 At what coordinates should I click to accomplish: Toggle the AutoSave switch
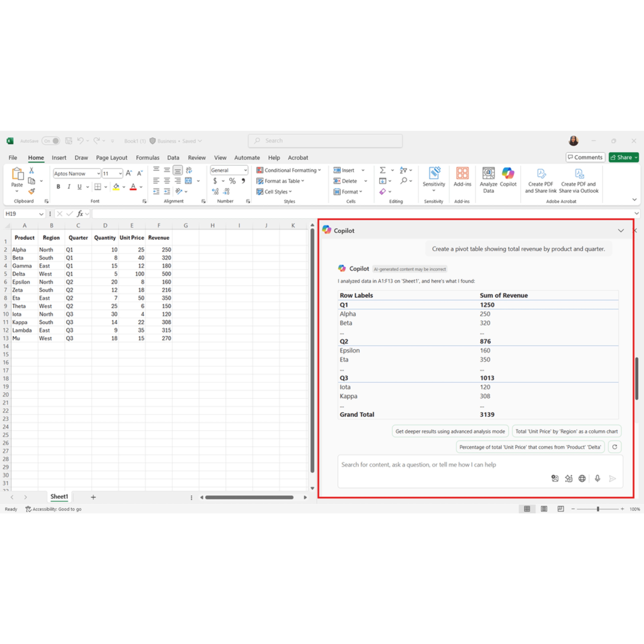[x=51, y=141]
